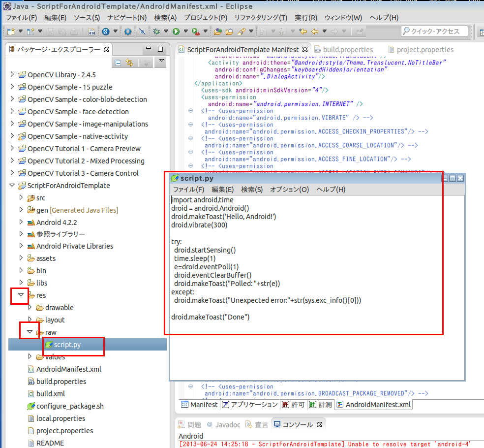Select build.xml in Package Explorer
The width and height of the screenshot is (484, 448).
pos(51,394)
